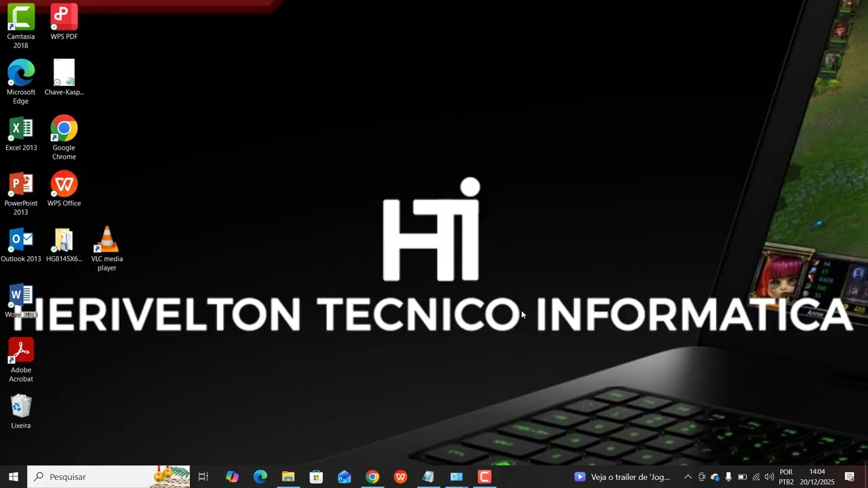
Task: Open Task View in taskbar
Action: point(203,476)
